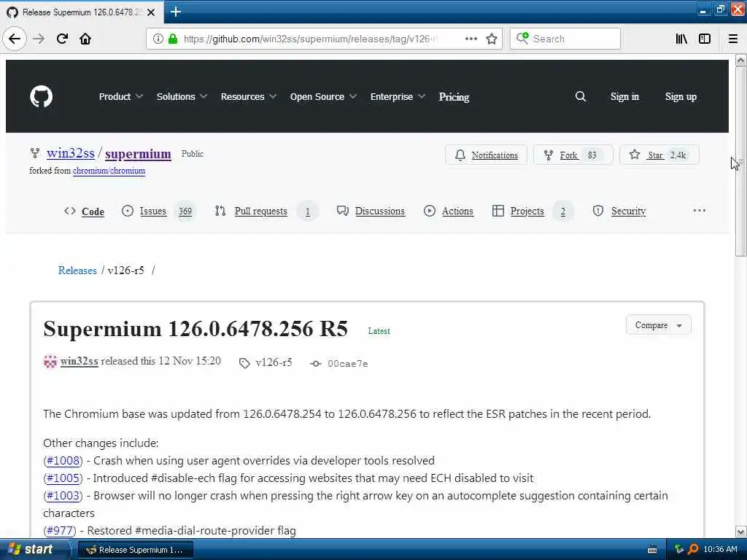Open the Discussions tab
Image resolution: width=747 pixels, height=560 pixels.
(x=371, y=211)
